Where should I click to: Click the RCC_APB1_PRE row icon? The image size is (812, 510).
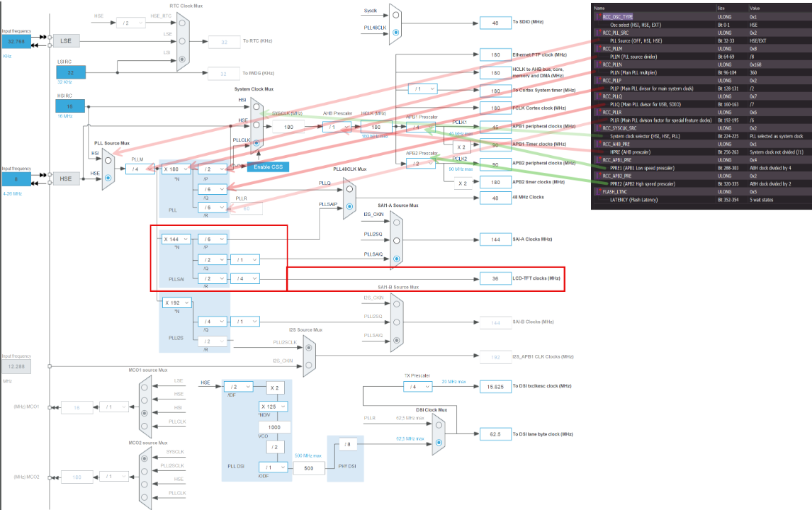[597, 160]
